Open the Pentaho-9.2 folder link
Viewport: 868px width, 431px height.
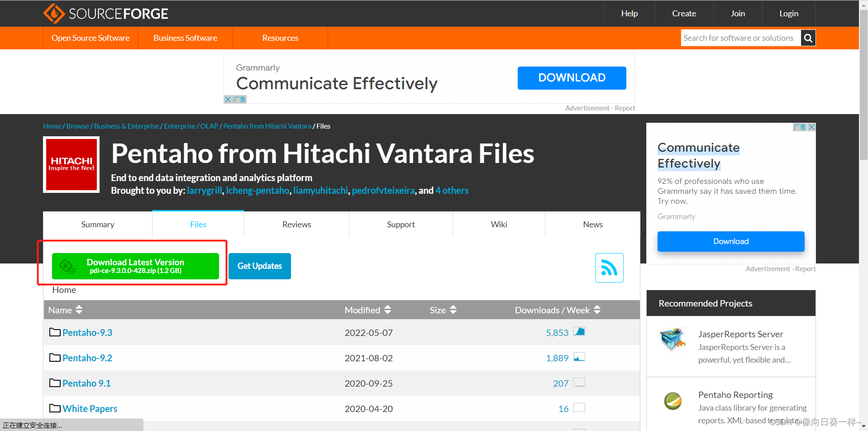tap(87, 358)
